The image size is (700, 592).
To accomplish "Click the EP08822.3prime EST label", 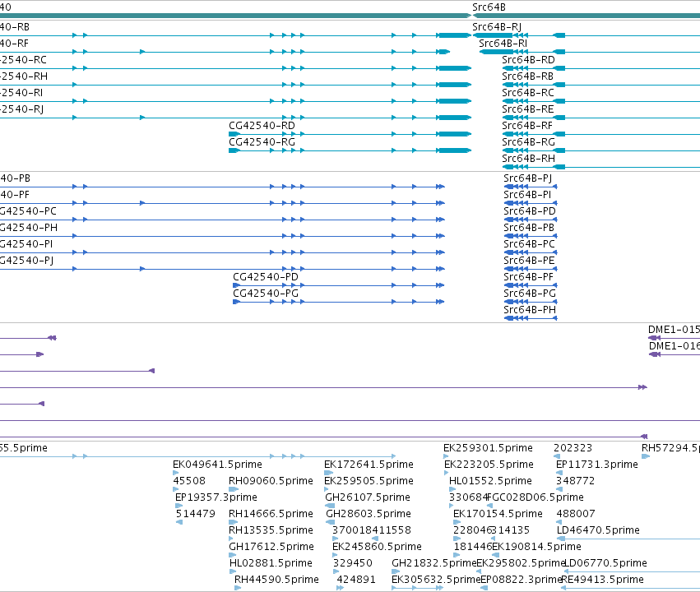I will (522, 580).
